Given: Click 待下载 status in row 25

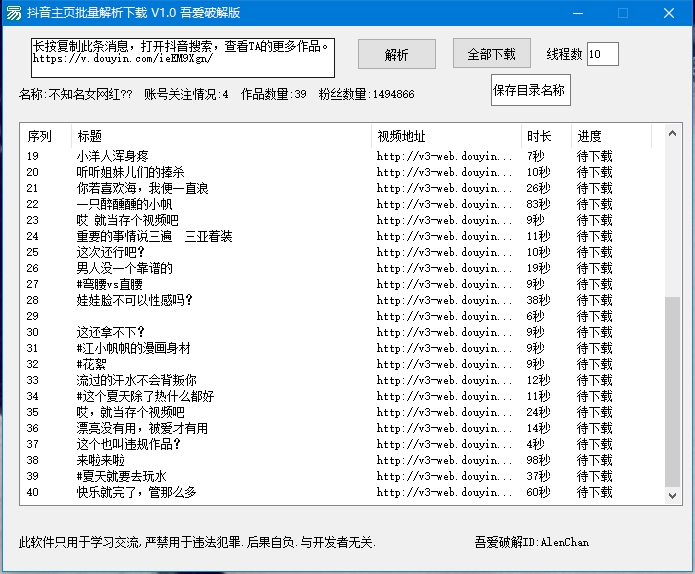Looking at the screenshot, I should click(594, 252).
